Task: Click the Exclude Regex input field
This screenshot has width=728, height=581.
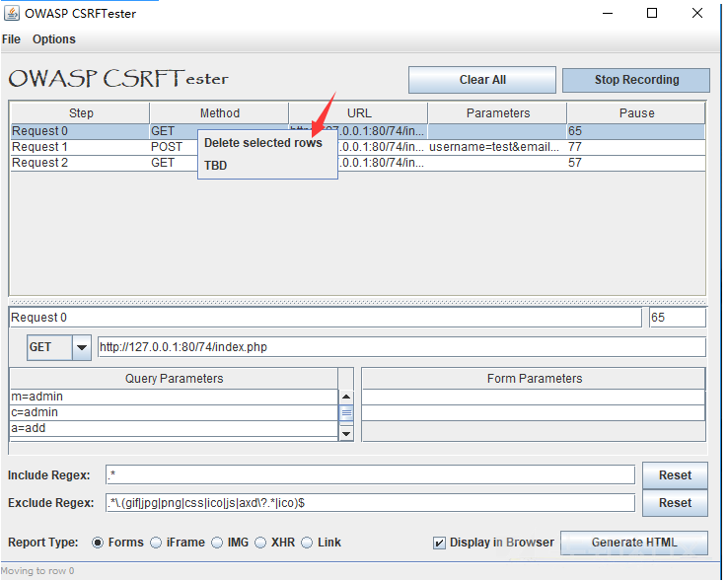Action: [x=370, y=503]
